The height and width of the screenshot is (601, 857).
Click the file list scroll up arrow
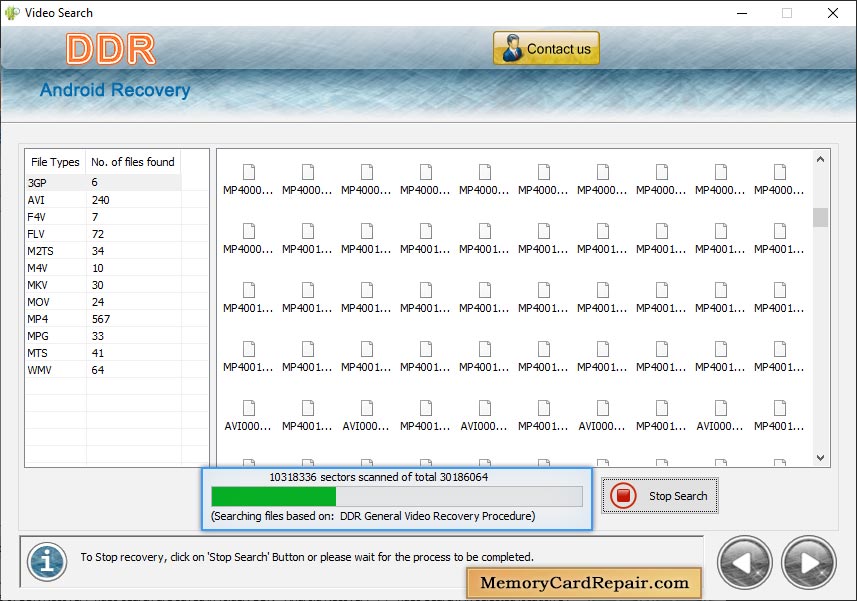(x=820, y=159)
